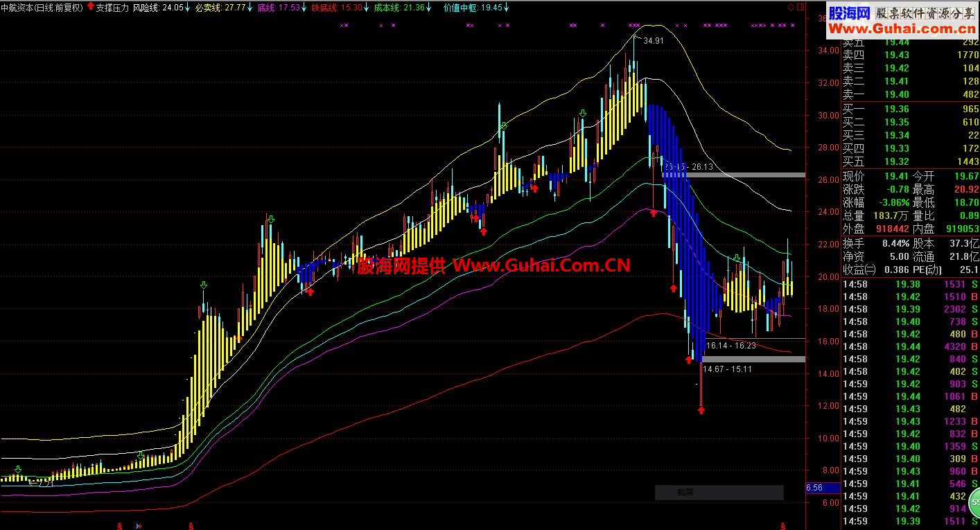Click the 14:58 19.44 4320 B tick row
This screenshot has width=980, height=530.
tap(911, 346)
